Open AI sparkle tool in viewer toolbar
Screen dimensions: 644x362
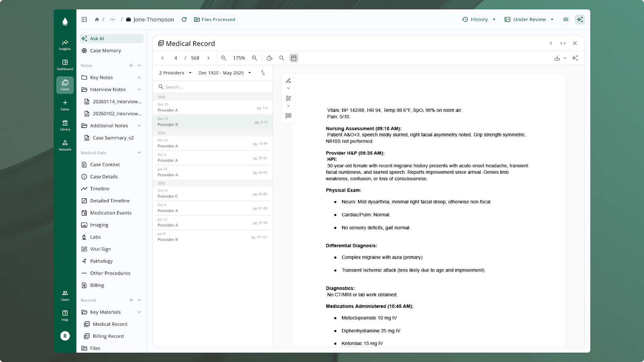pos(575,58)
